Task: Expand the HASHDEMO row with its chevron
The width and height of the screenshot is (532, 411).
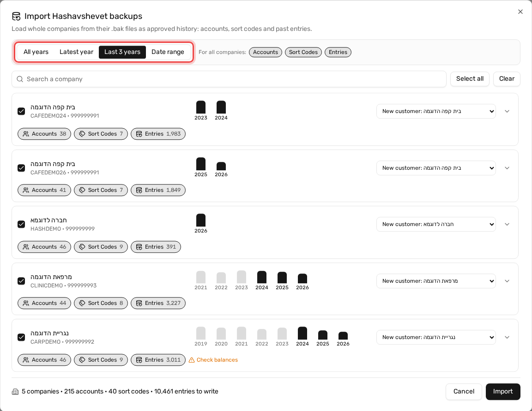Action: (x=507, y=224)
